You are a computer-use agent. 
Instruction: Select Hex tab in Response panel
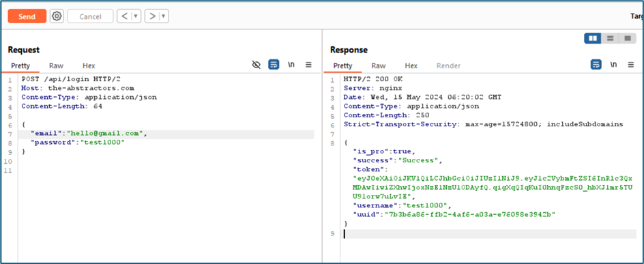(411, 65)
